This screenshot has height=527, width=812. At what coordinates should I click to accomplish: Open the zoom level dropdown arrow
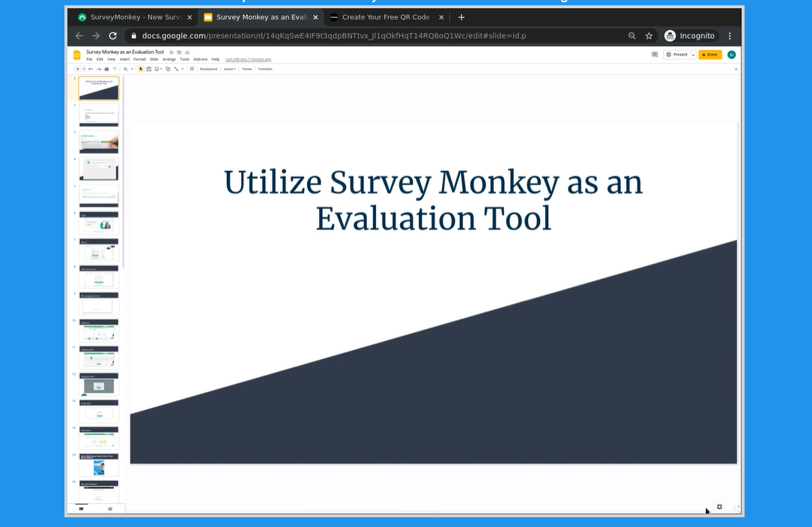tap(132, 69)
